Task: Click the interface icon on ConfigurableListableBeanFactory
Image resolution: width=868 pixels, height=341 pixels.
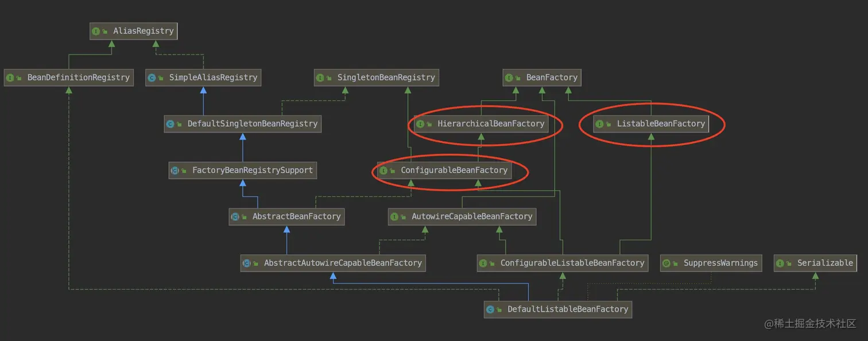Action: tap(483, 263)
